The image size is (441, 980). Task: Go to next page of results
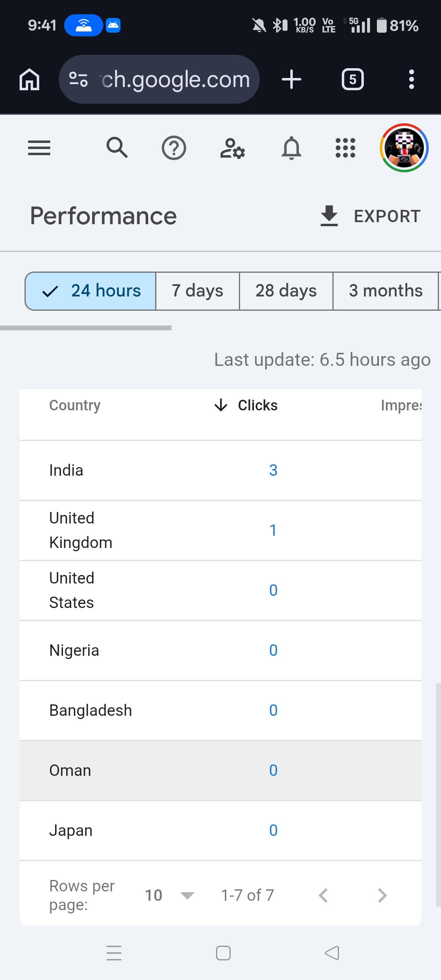[382, 895]
